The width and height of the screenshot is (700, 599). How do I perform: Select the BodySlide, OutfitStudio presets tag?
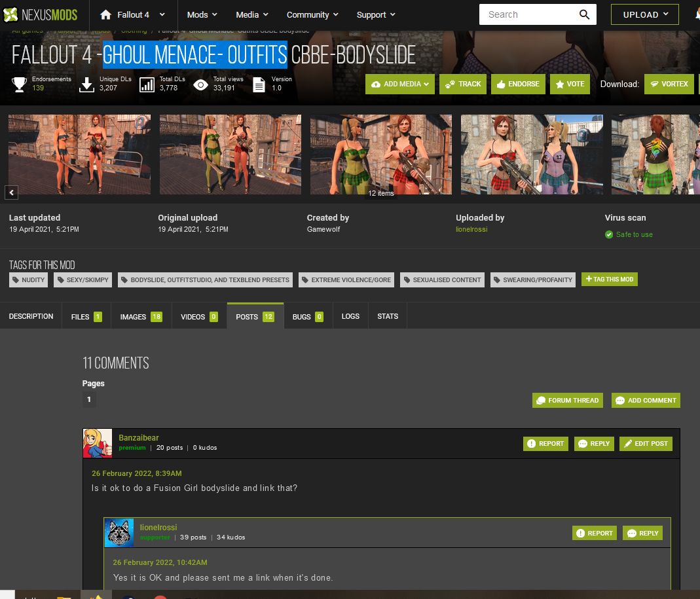pos(206,280)
